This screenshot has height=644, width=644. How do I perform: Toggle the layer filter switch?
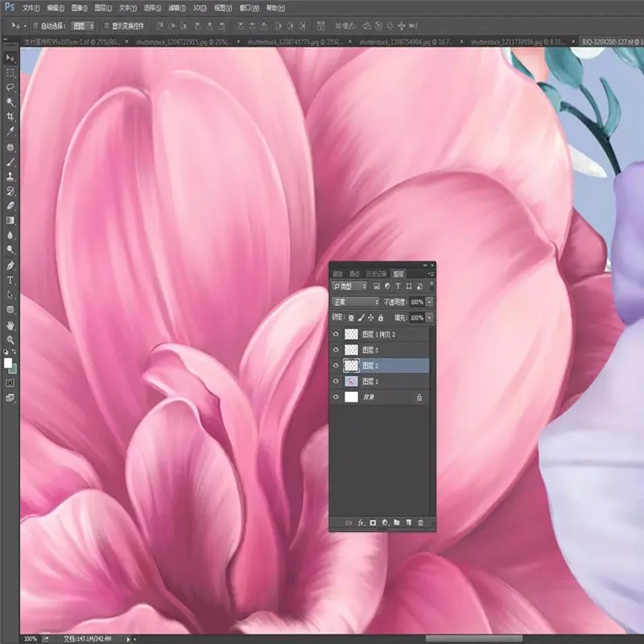point(431,286)
